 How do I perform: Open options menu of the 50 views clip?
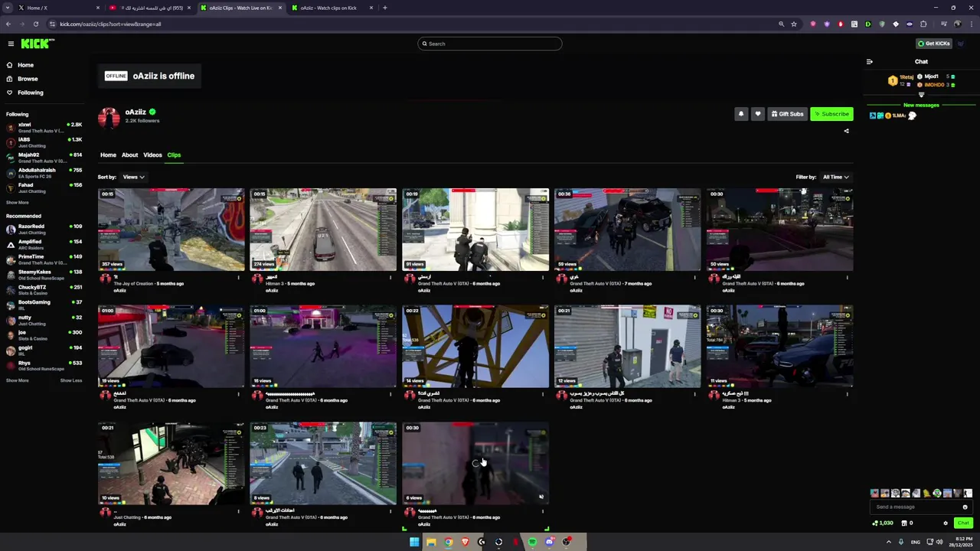[847, 278]
